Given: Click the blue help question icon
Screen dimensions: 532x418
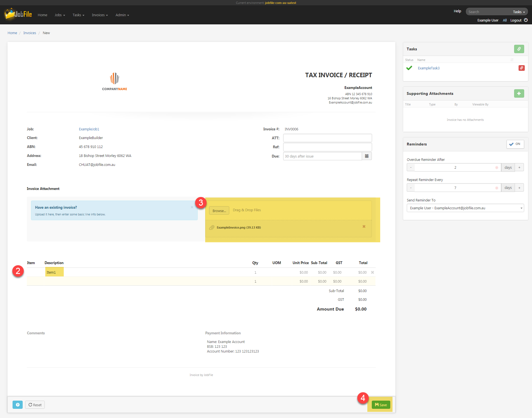Looking at the screenshot, I should (18, 405).
